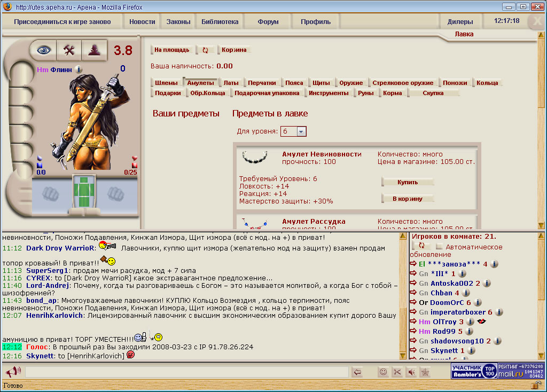
Task: Open info for player imperatorboxer
Action: point(499,312)
